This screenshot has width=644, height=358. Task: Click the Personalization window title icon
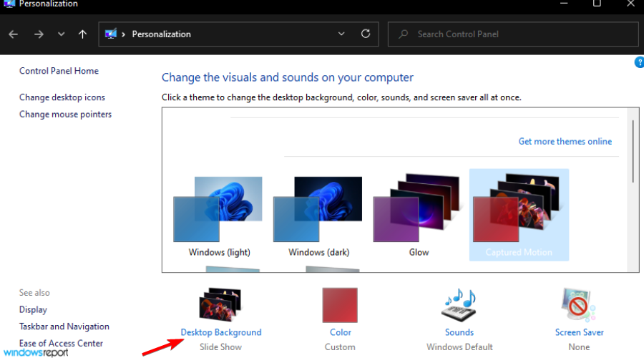tap(9, 4)
